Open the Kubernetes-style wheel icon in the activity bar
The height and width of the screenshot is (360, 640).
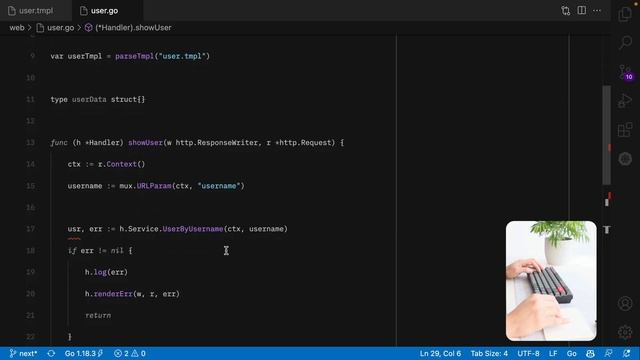pyautogui.click(x=625, y=159)
